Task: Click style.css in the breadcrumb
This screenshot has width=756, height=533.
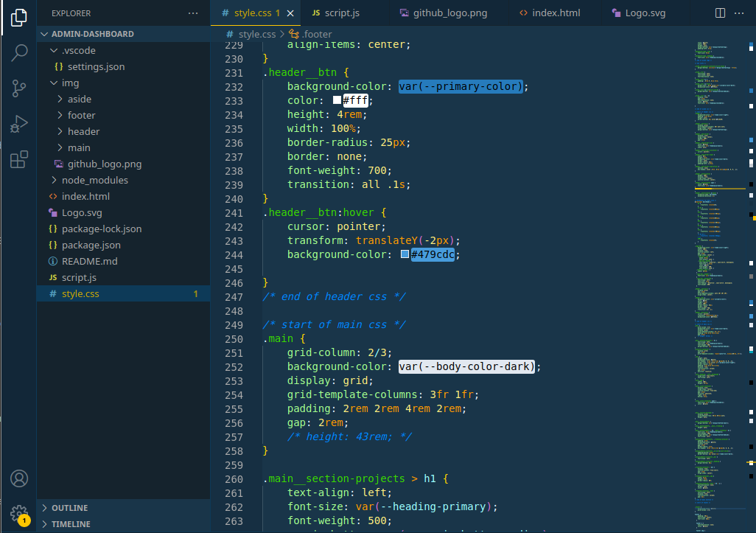Action: pos(257,34)
